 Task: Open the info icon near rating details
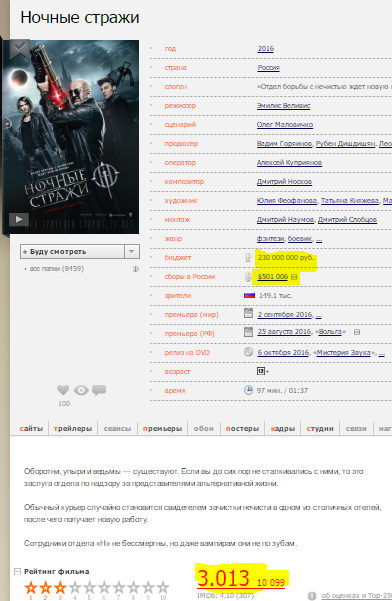[312, 596]
